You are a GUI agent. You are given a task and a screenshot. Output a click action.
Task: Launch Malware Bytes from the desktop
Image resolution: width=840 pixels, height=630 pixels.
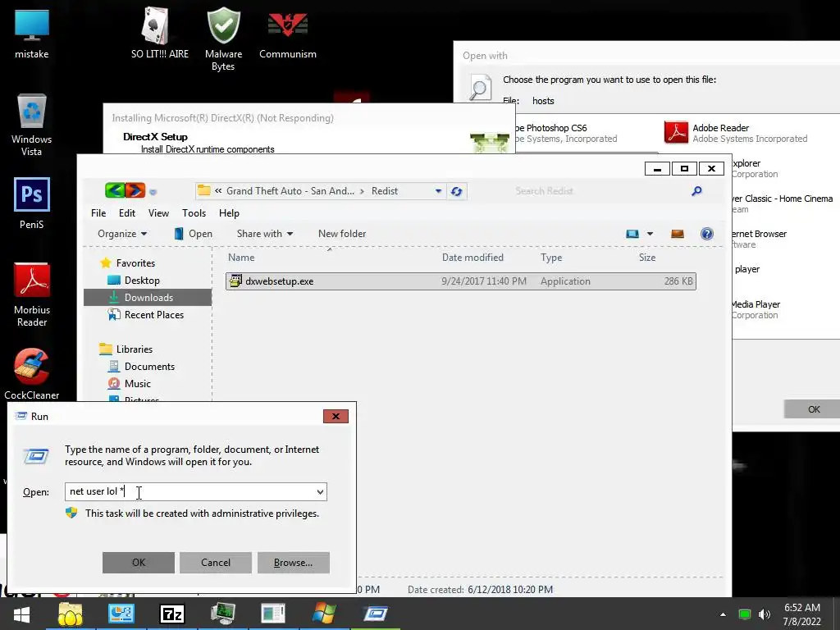point(223,39)
